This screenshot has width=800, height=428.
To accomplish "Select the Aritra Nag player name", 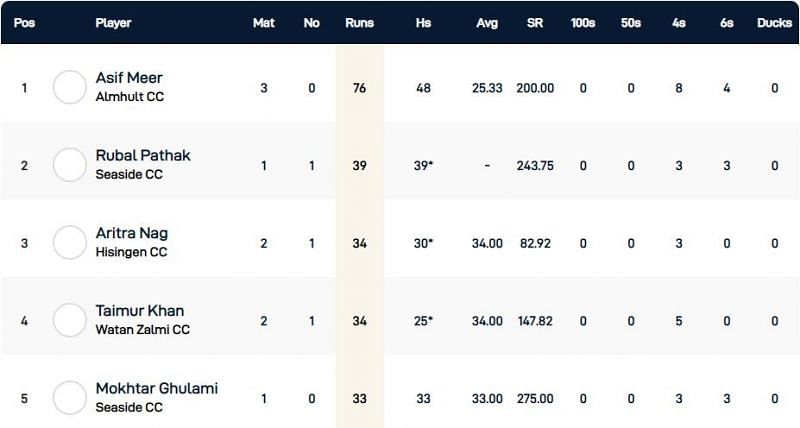I will click(x=130, y=233).
